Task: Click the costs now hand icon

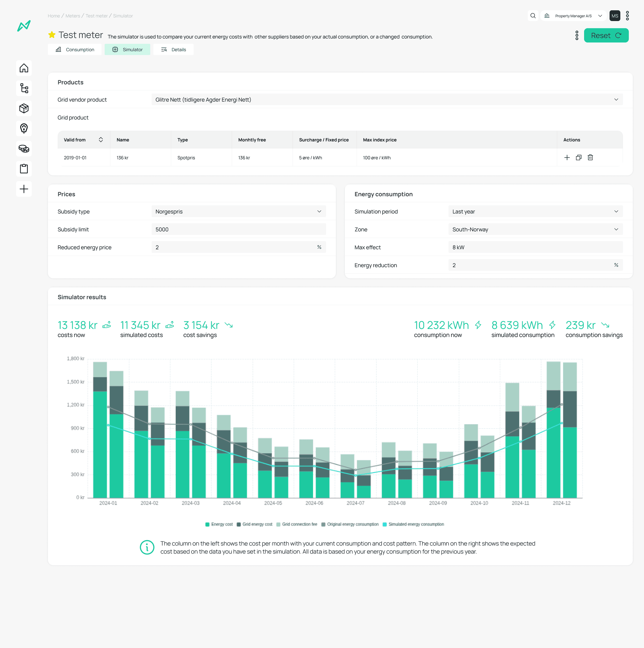Action: click(x=107, y=325)
